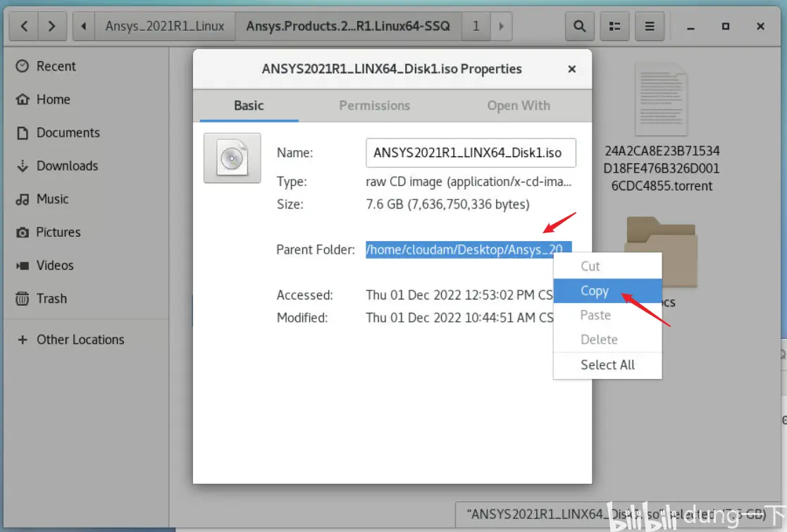Open Videos in the sidebar

click(55, 265)
